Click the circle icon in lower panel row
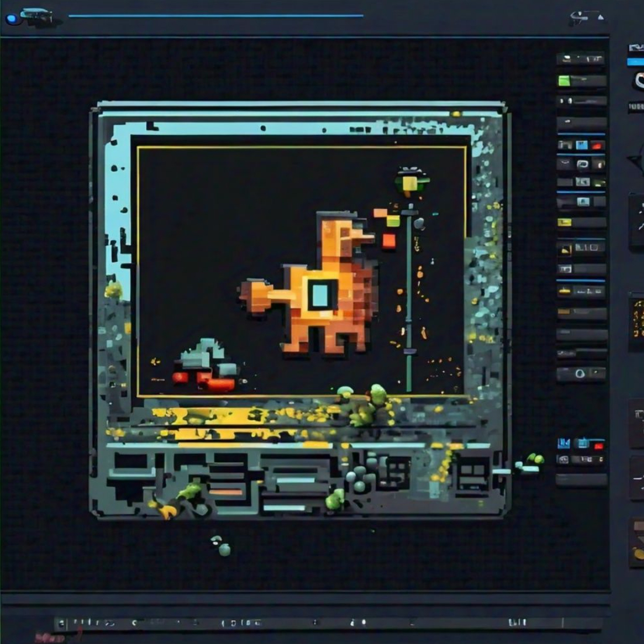 [x=580, y=373]
